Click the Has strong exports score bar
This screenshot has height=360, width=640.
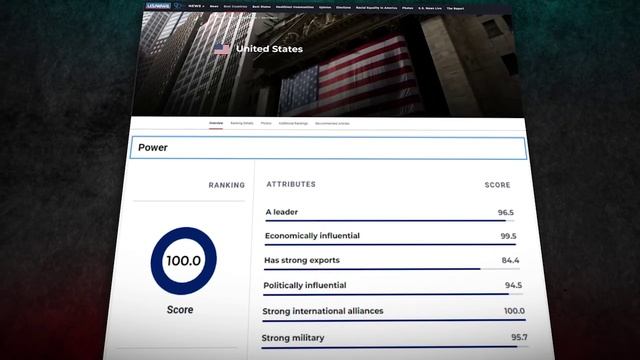pos(392,269)
